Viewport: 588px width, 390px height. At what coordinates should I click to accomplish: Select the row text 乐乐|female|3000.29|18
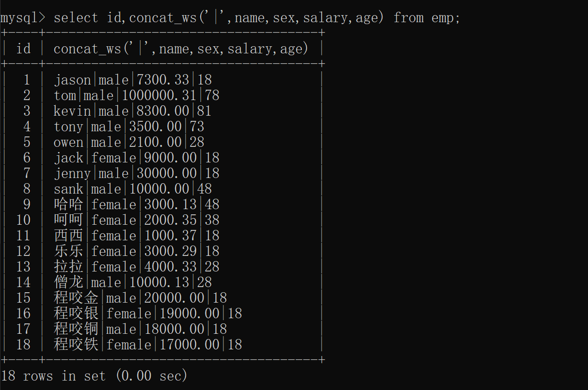(136, 251)
